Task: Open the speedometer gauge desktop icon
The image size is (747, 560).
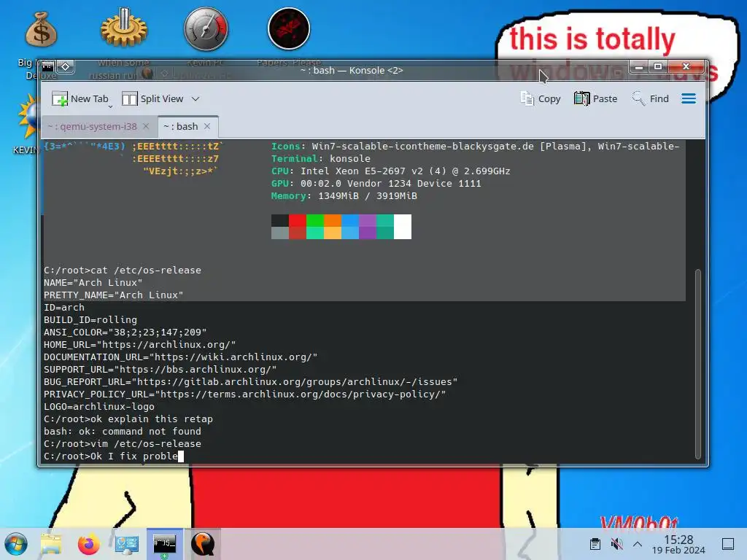Action: [x=206, y=28]
